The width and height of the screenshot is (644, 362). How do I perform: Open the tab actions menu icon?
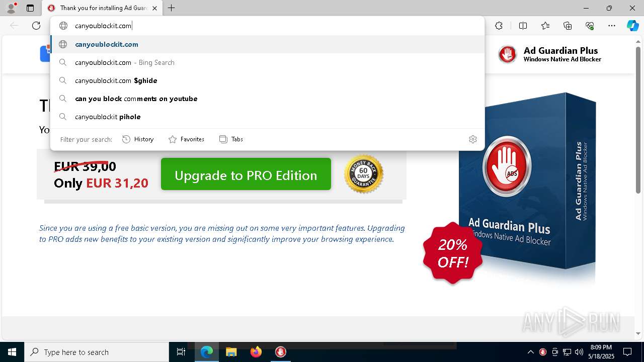point(30,8)
